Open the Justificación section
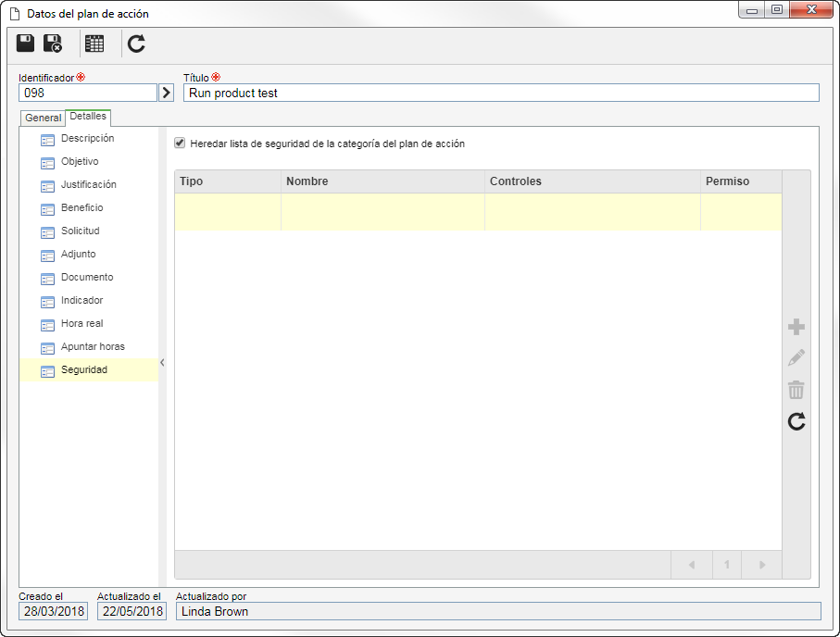 [x=88, y=184]
